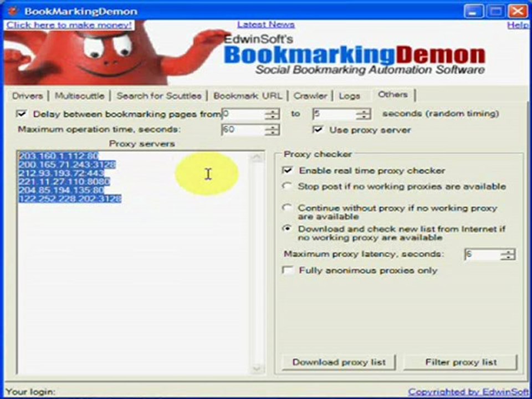Select Stop post if no working proxies
The image size is (532, 399).
287,186
